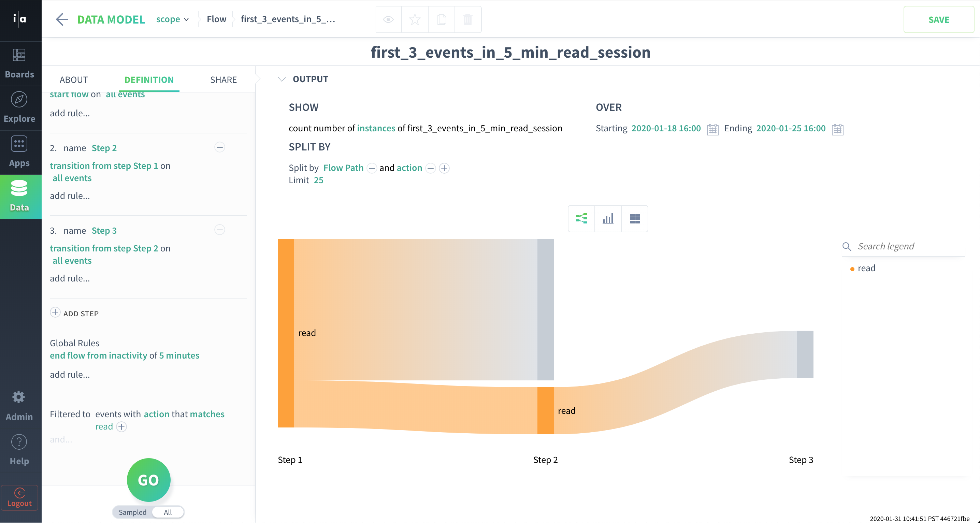Image resolution: width=980 pixels, height=523 pixels.
Task: Open the Help question mark
Action: (x=19, y=442)
